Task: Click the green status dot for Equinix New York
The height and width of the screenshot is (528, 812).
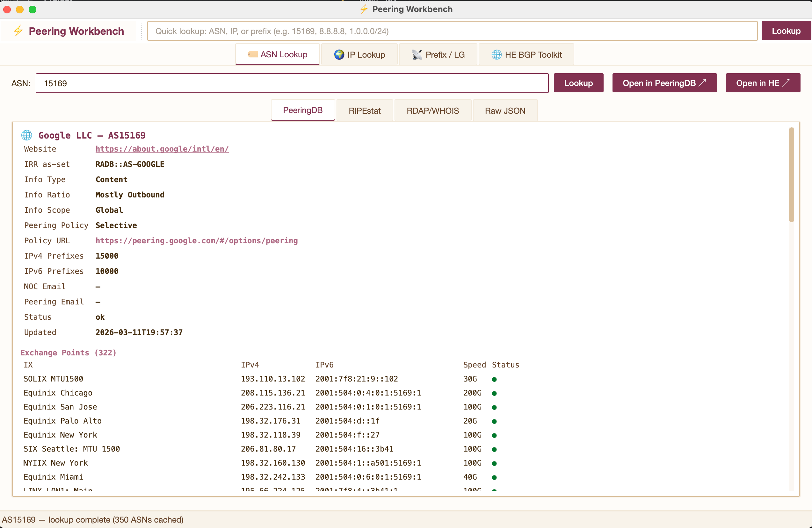Action: pos(494,435)
